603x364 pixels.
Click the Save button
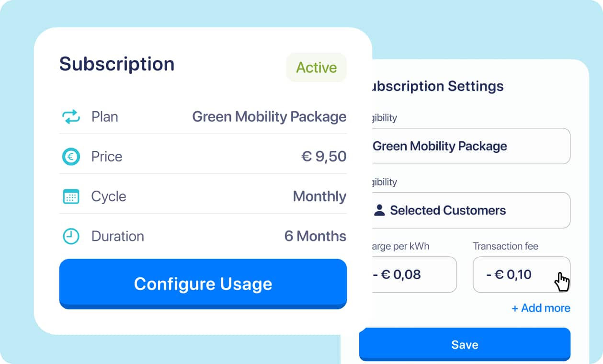coord(465,344)
